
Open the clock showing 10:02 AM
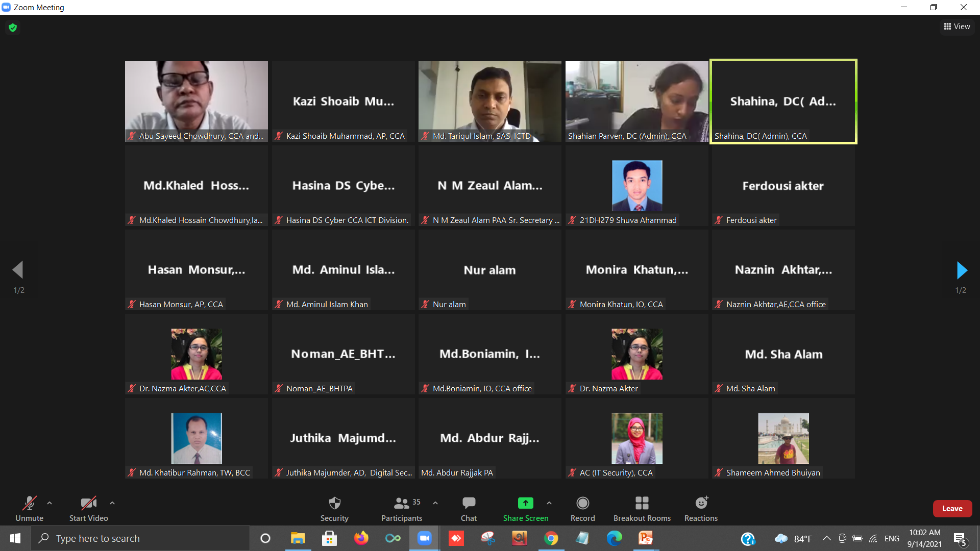coord(924,538)
